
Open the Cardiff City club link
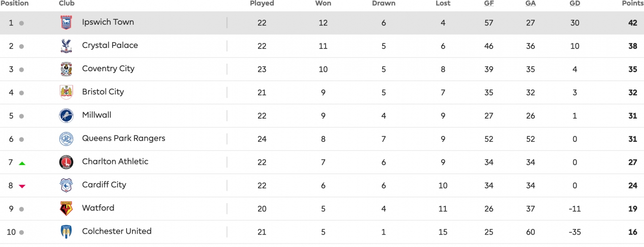tap(104, 185)
